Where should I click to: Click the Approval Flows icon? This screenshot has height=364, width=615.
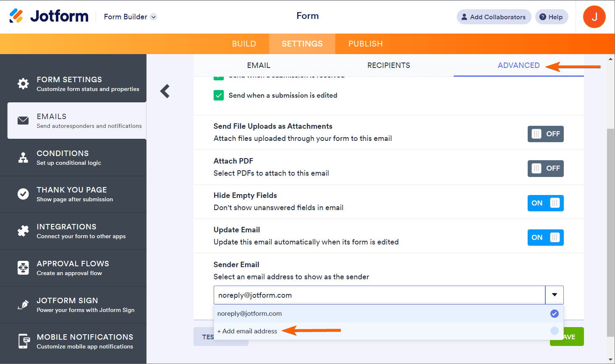click(23, 268)
